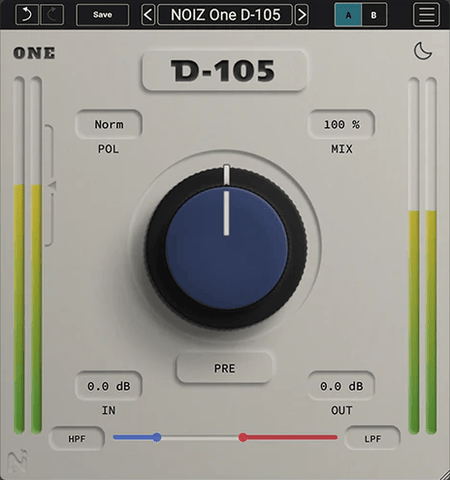Open the NOIZ One D-105 preset list
The height and width of the screenshot is (480, 450).
click(225, 15)
